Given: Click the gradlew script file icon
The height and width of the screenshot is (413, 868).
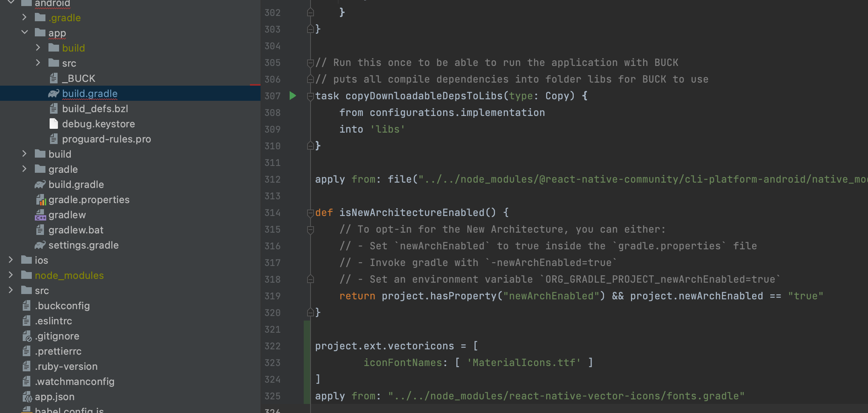Looking at the screenshot, I should (x=40, y=215).
